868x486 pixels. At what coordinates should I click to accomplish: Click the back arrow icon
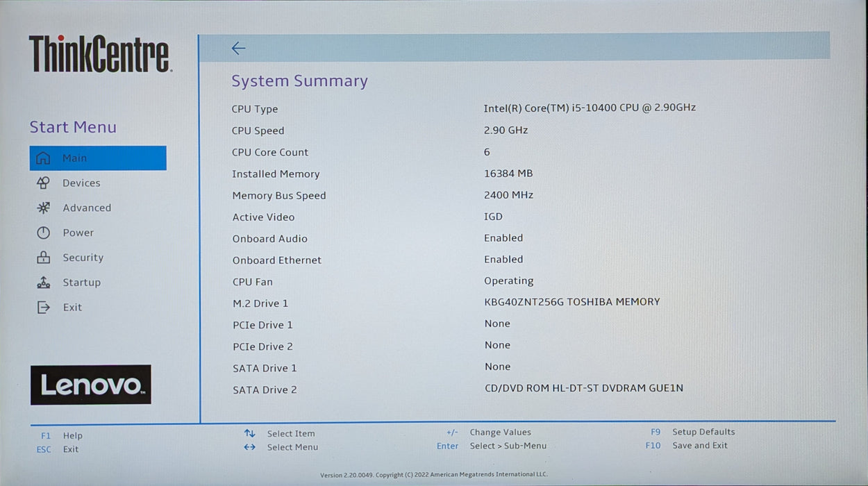(x=238, y=48)
